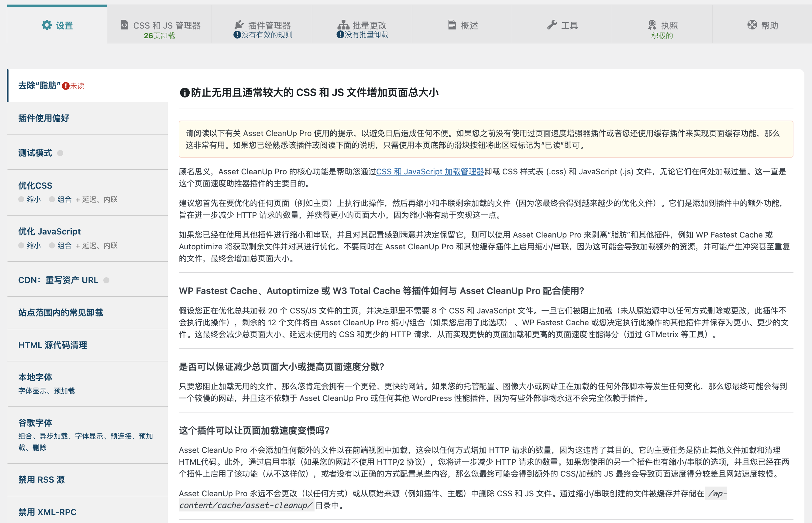Open the 插件使用偏好 sidebar section
This screenshot has height=523, width=812.
88,118
